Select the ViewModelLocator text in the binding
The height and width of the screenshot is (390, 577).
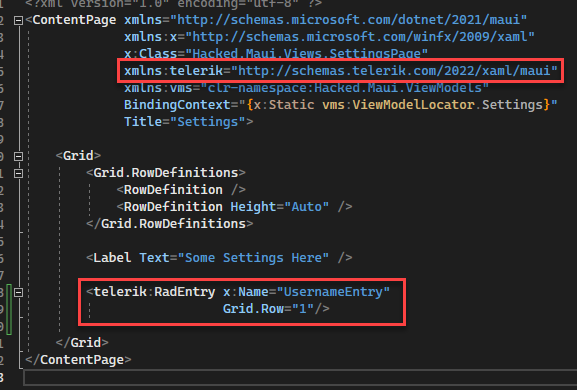point(413,105)
